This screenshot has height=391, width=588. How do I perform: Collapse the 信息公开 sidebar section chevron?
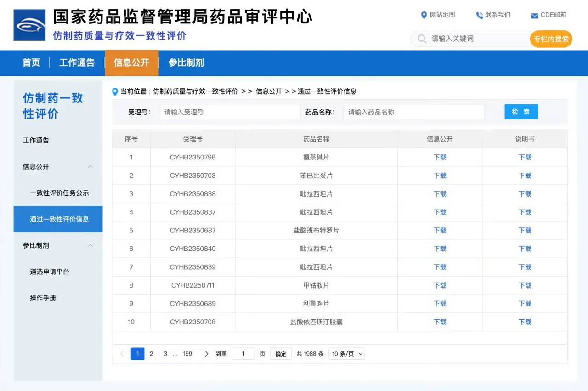coord(90,167)
